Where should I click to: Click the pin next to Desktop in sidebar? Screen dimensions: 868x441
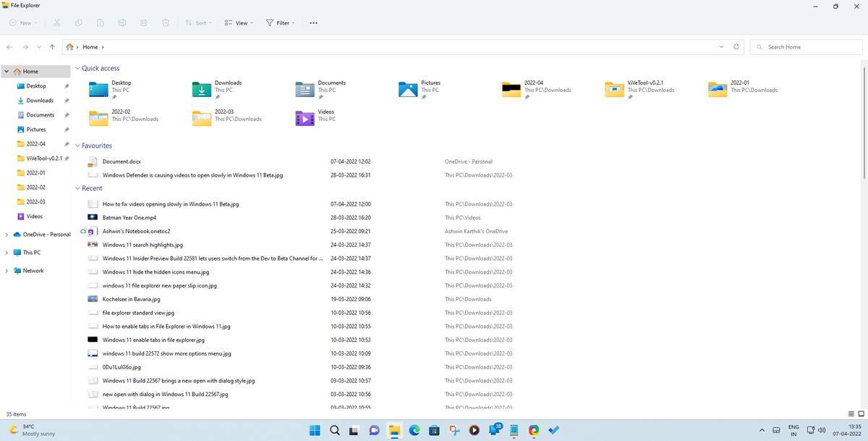tap(67, 86)
